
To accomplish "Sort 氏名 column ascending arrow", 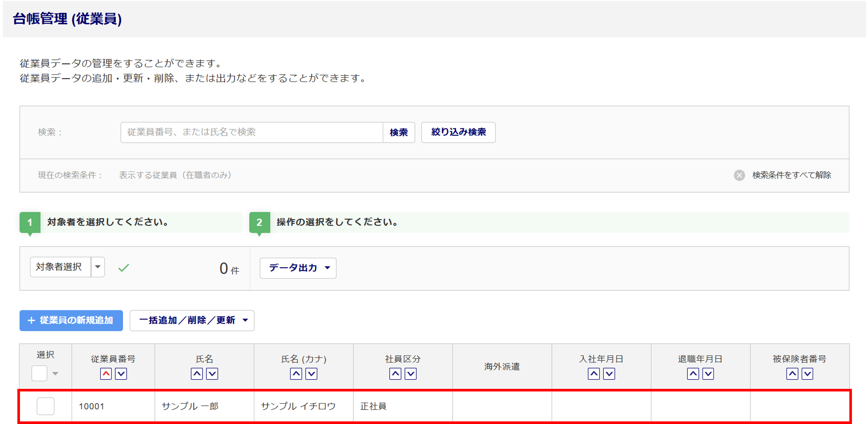I will 197,374.
